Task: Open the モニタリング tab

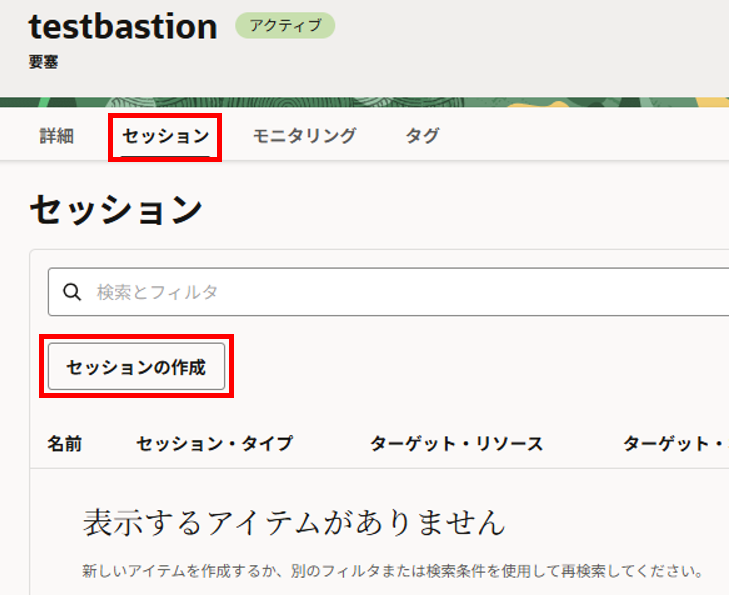Action: click(304, 136)
